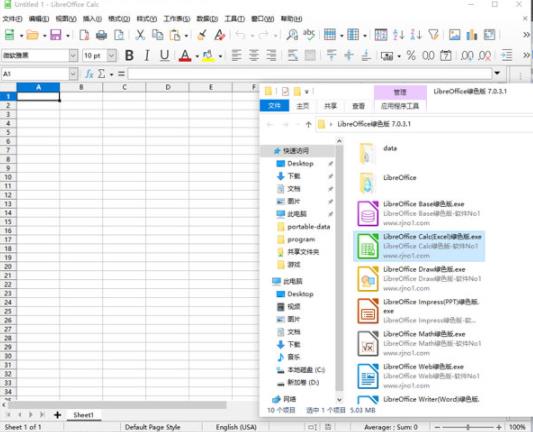The image size is (533, 432).
Task: Expand the formula bar arrow
Action: coord(497,73)
